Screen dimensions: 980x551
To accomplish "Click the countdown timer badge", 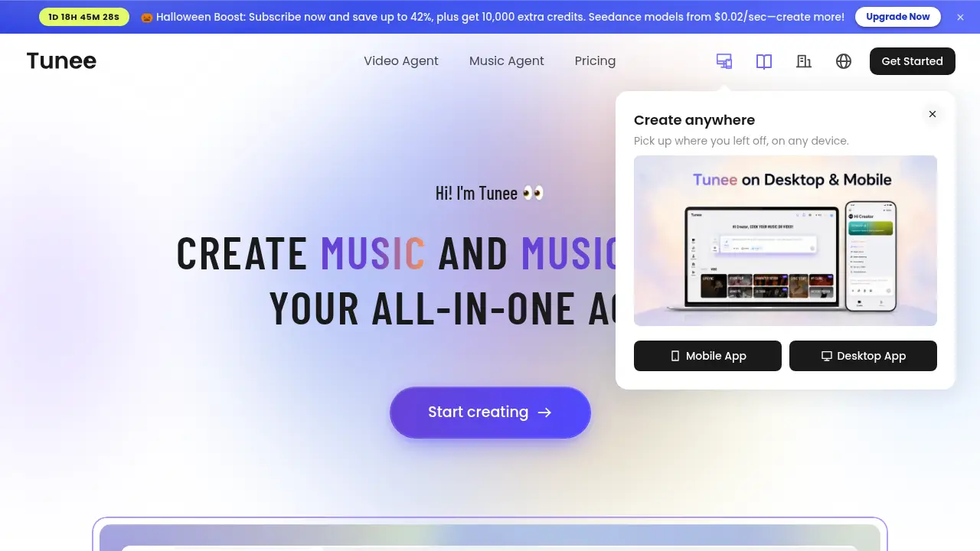I will click(84, 17).
